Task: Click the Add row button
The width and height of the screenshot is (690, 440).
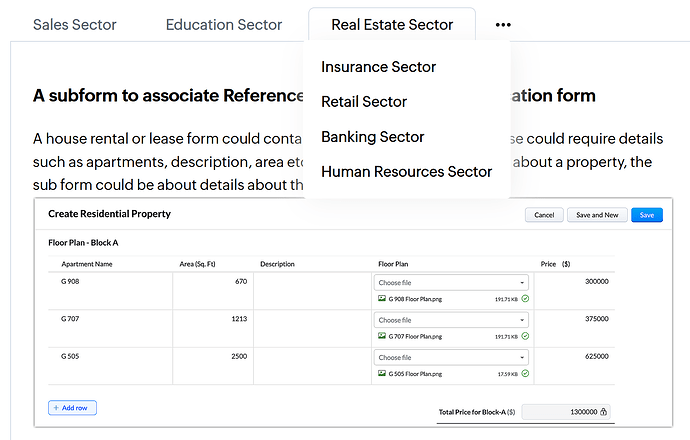Action: click(x=72, y=408)
